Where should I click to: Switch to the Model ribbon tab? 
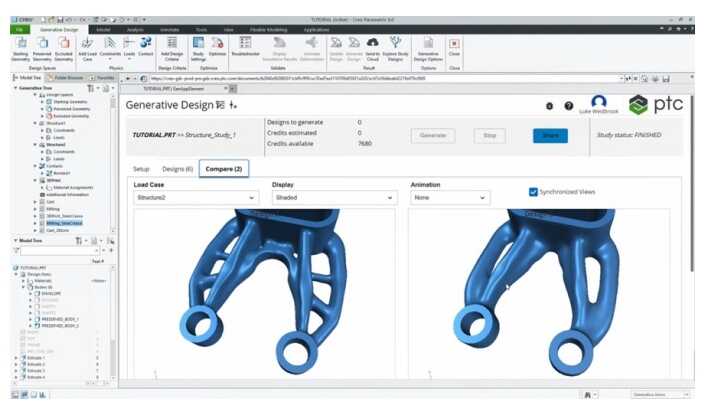click(103, 30)
